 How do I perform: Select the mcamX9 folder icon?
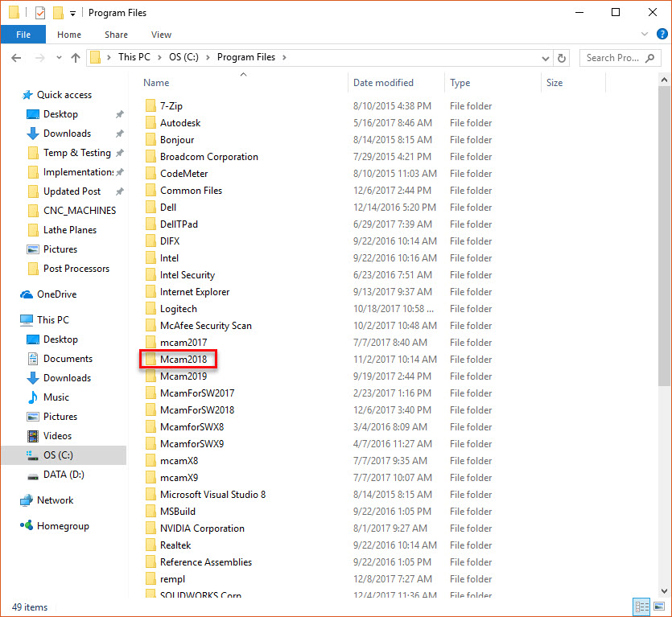pos(150,477)
